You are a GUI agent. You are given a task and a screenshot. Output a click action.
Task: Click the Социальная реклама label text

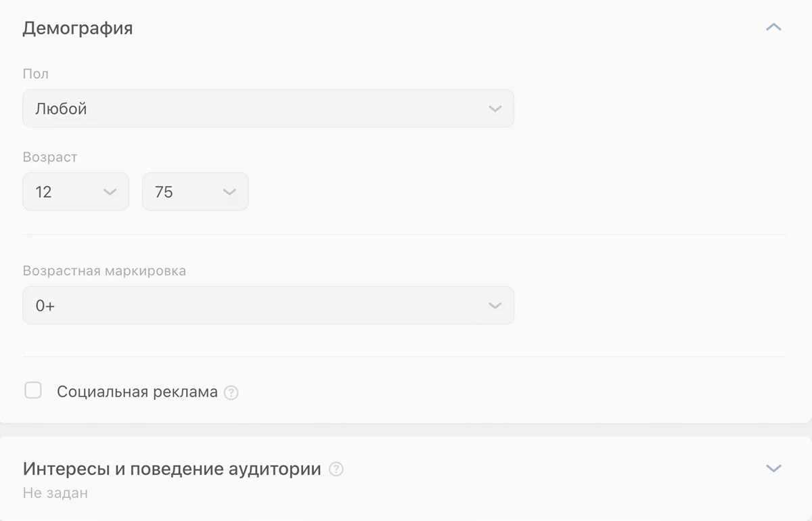(137, 392)
